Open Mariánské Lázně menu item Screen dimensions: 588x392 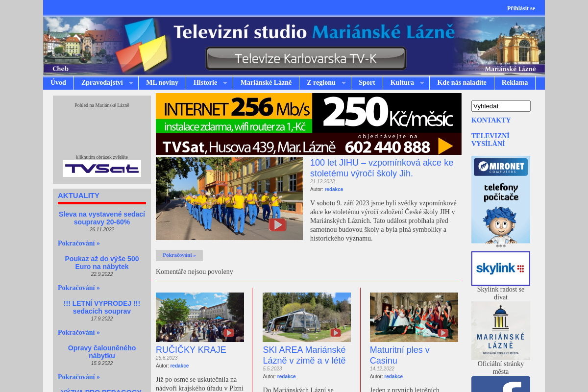pos(266,83)
